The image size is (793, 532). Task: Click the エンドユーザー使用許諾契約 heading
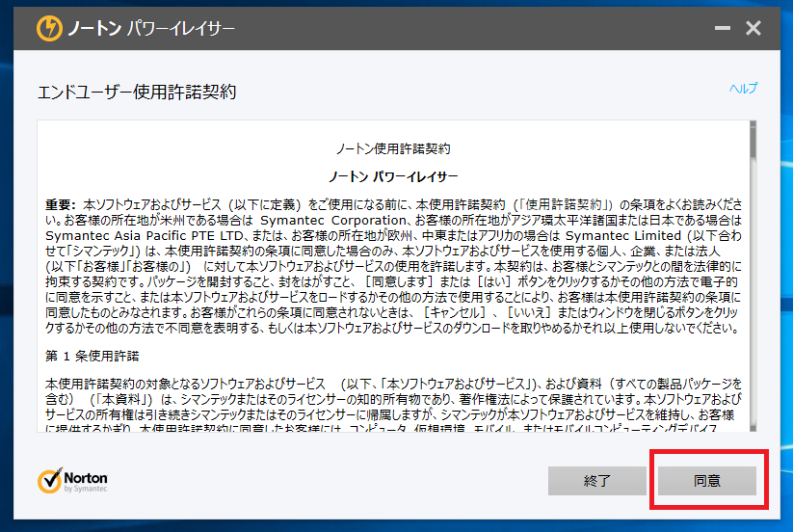click(137, 92)
